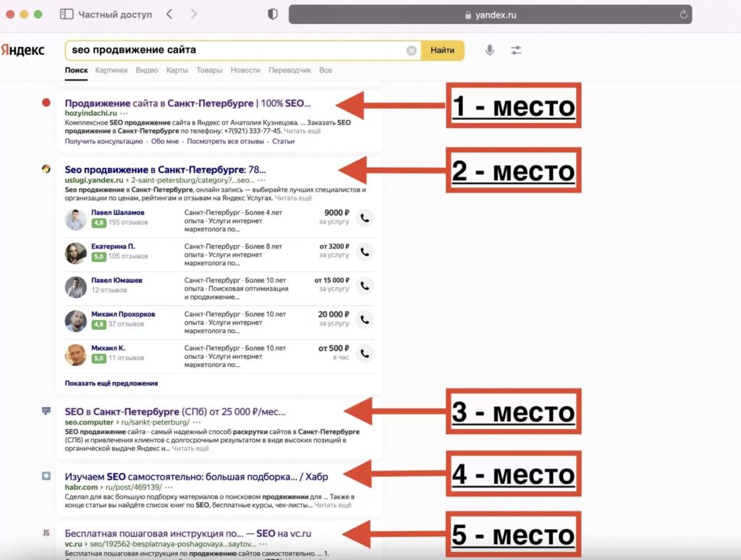Viewport: 741px width, 560px height.
Task: Open the Новости tab
Action: click(x=245, y=70)
